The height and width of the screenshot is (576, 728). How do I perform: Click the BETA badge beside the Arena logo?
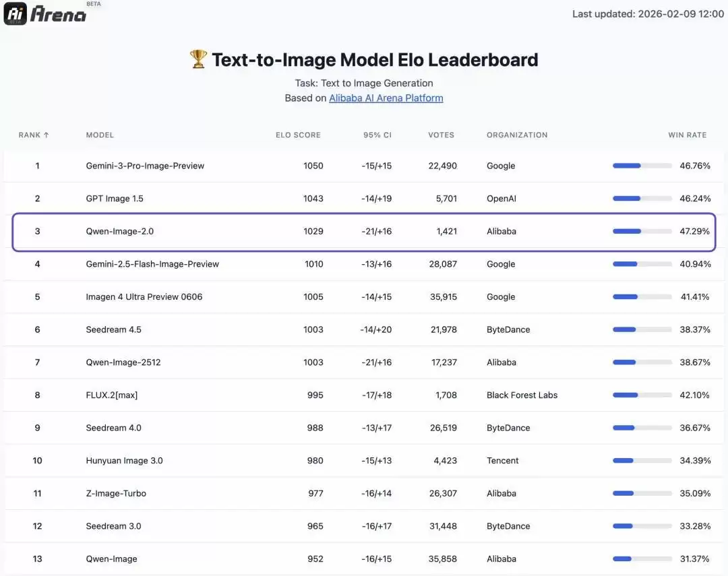tap(94, 4)
